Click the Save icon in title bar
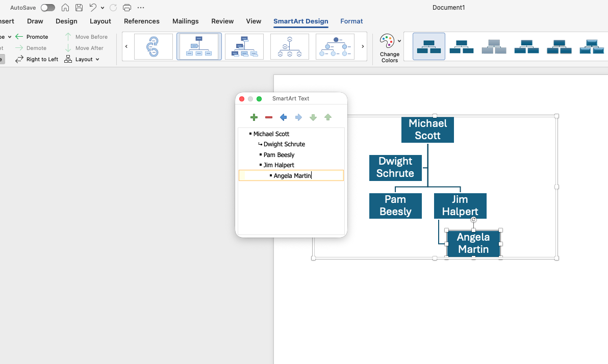Viewport: 608px width, 364px height. [x=79, y=7]
